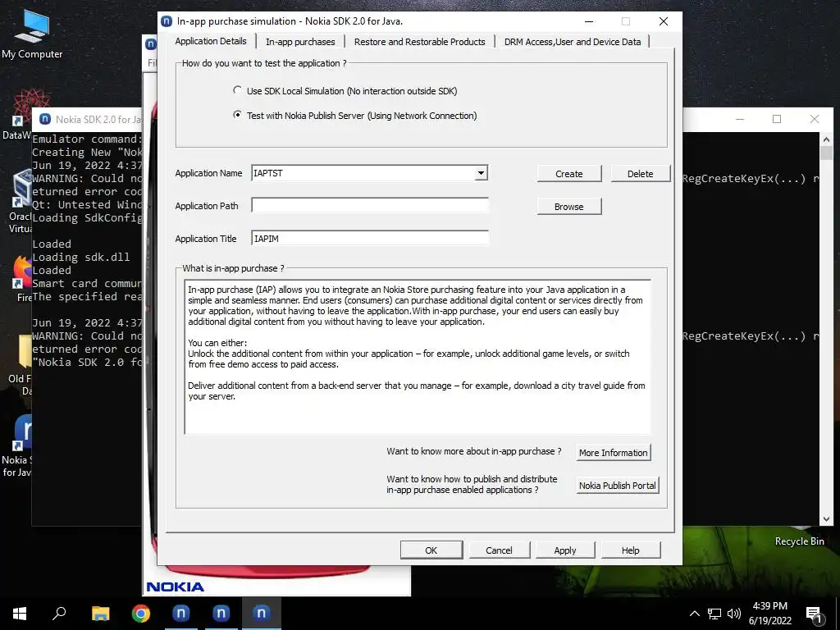Switch to first Nokia SDK taskbar window

pos(181,614)
